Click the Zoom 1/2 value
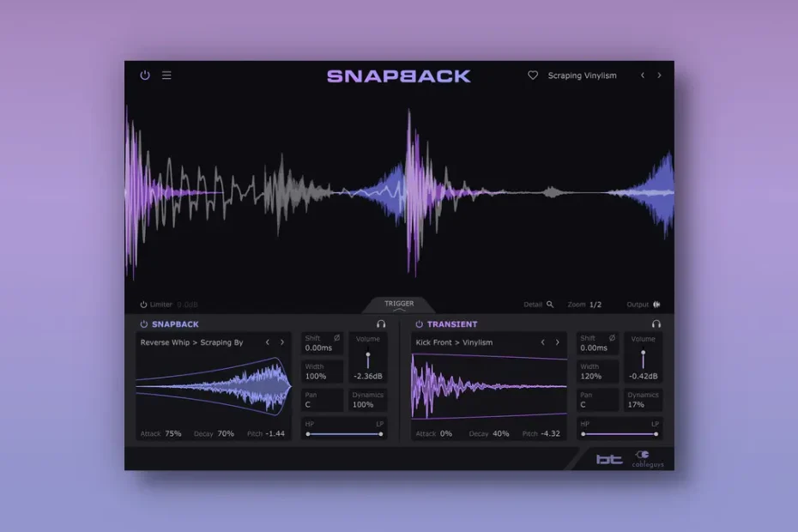The width and height of the screenshot is (798, 532). 595,305
